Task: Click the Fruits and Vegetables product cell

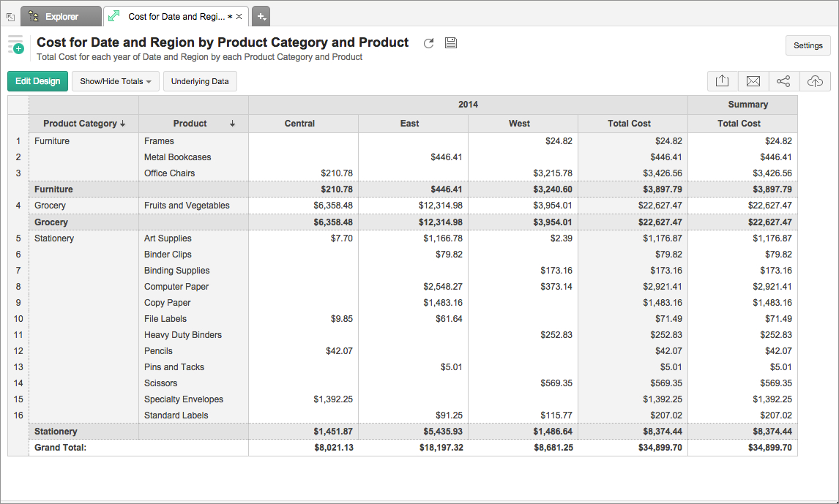Action: pyautogui.click(x=187, y=206)
